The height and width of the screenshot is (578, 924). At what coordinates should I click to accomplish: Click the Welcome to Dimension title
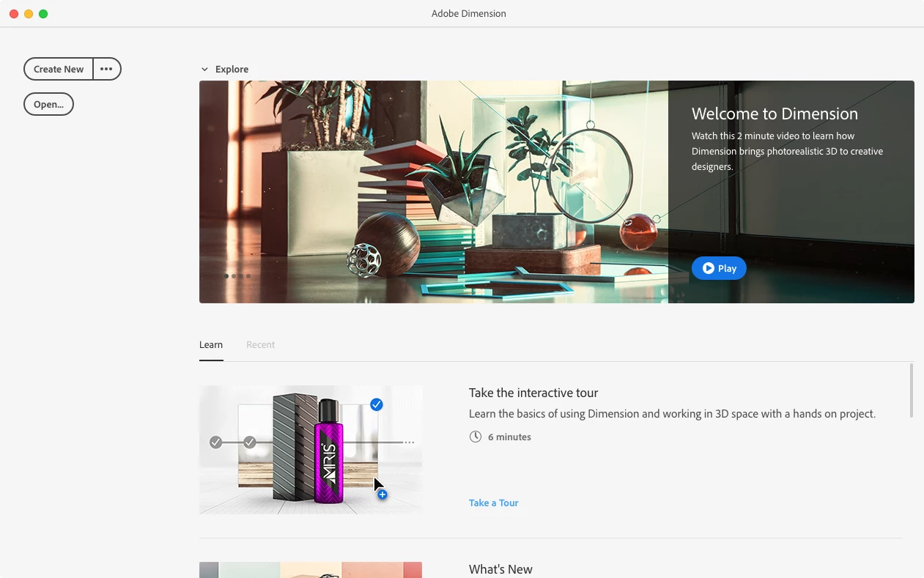(x=775, y=114)
